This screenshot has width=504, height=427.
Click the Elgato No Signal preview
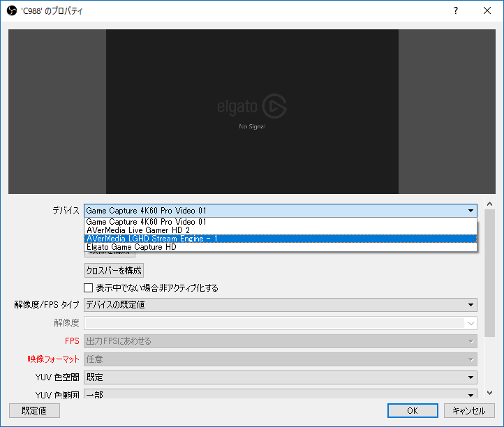[x=252, y=112]
